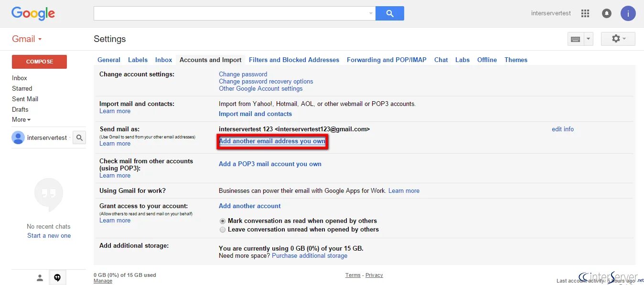Viewport: 644px width, 285px height.
Task: Click Learn more under Grant access
Action: tap(115, 220)
